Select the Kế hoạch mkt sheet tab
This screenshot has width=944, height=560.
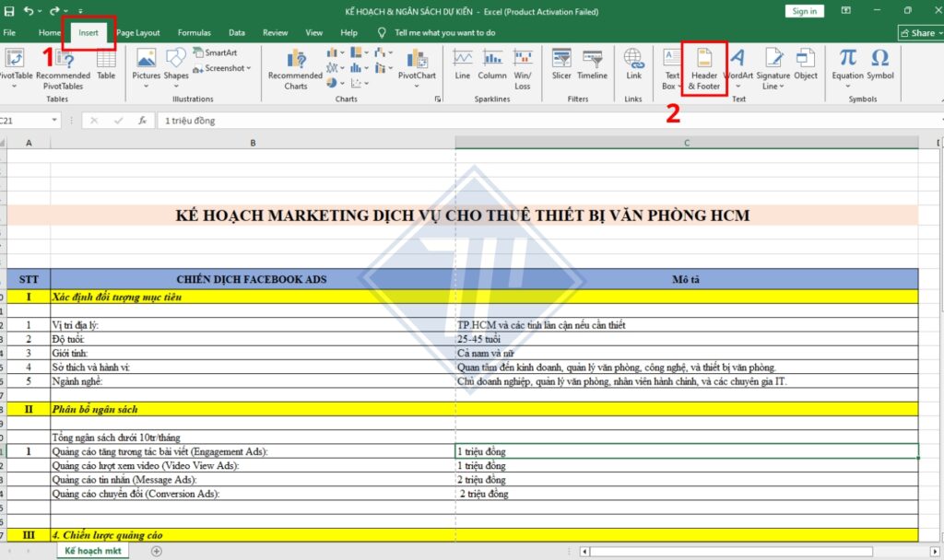[x=92, y=551]
